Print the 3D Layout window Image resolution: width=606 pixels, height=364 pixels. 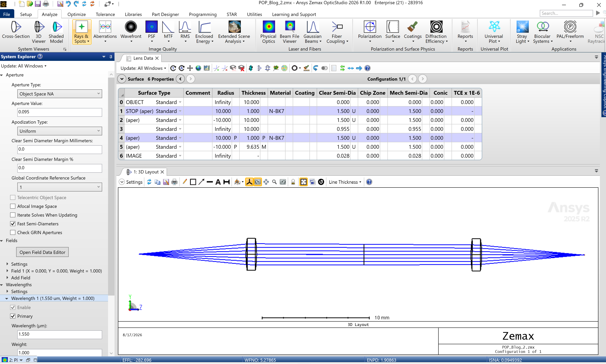click(x=174, y=182)
